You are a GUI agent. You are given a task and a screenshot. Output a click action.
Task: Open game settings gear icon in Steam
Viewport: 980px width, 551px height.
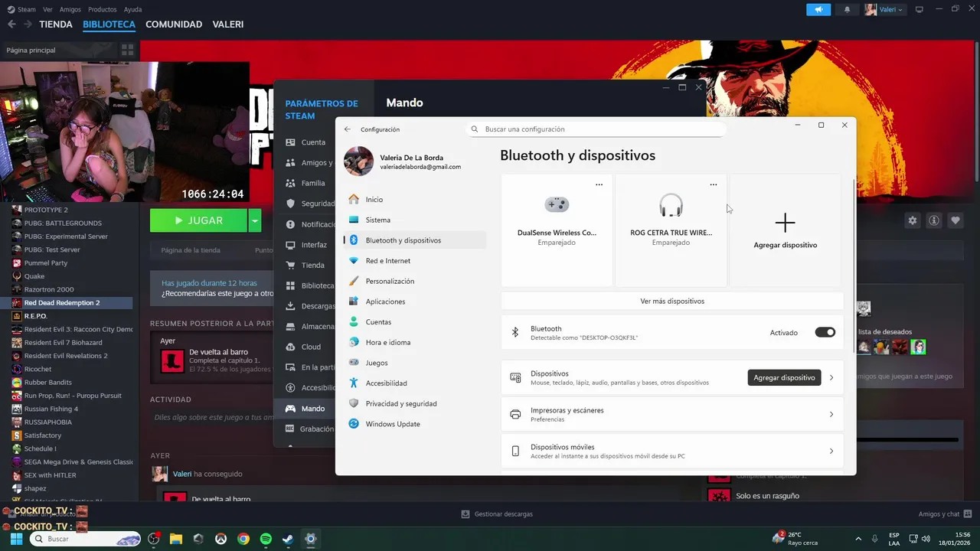[x=913, y=220]
